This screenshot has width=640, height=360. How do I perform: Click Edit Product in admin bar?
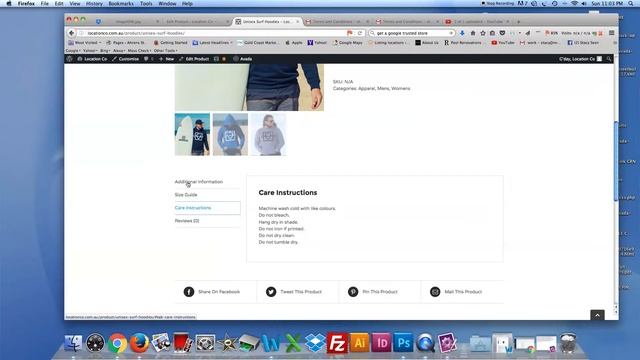pos(194,59)
